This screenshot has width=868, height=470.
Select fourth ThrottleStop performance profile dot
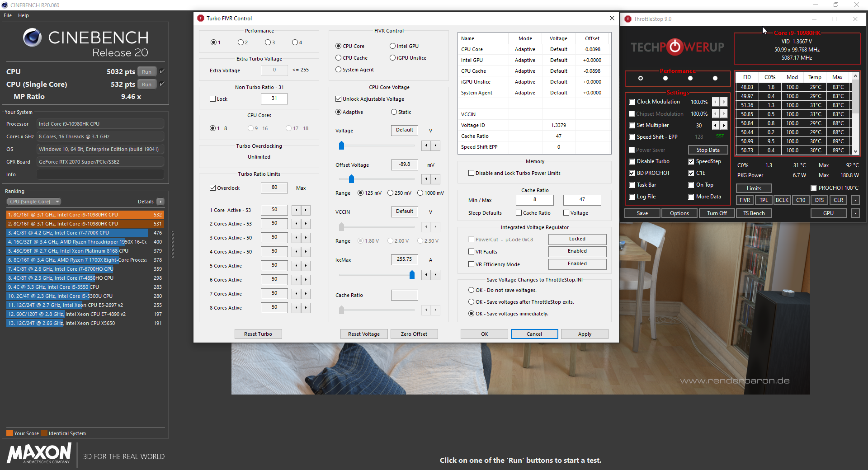(715, 78)
